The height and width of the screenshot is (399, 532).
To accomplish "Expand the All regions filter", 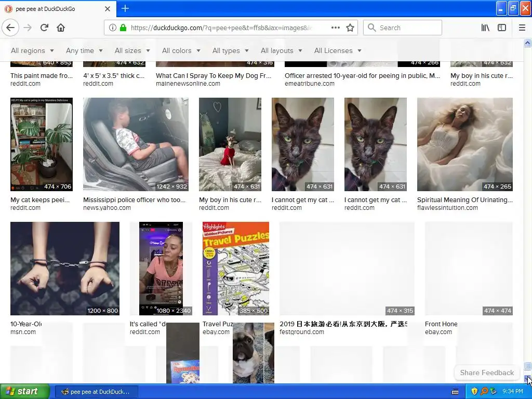I will [x=32, y=50].
